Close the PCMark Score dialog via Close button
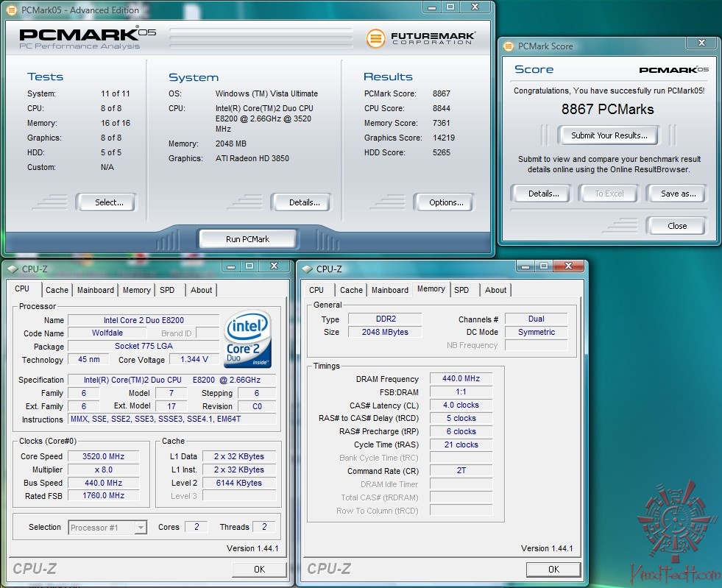Image resolution: width=722 pixels, height=588 pixels. (676, 226)
